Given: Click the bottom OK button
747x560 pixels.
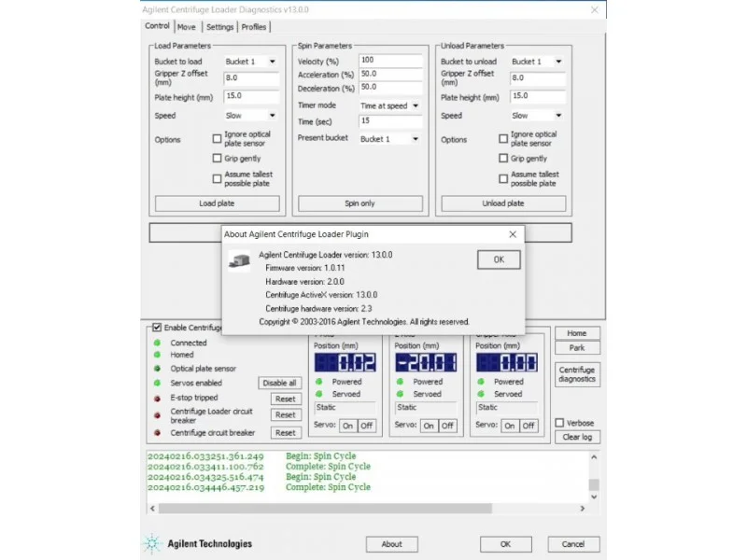Looking at the screenshot, I should click(505, 544).
